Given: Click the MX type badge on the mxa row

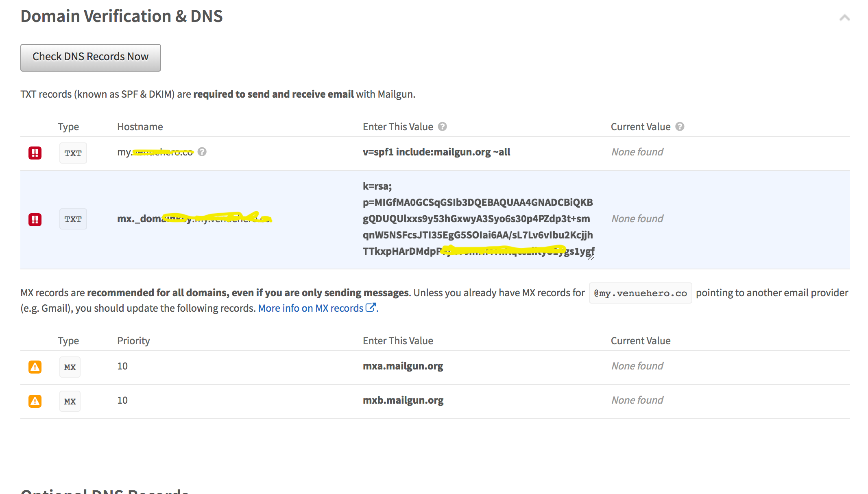Looking at the screenshot, I should pyautogui.click(x=70, y=367).
